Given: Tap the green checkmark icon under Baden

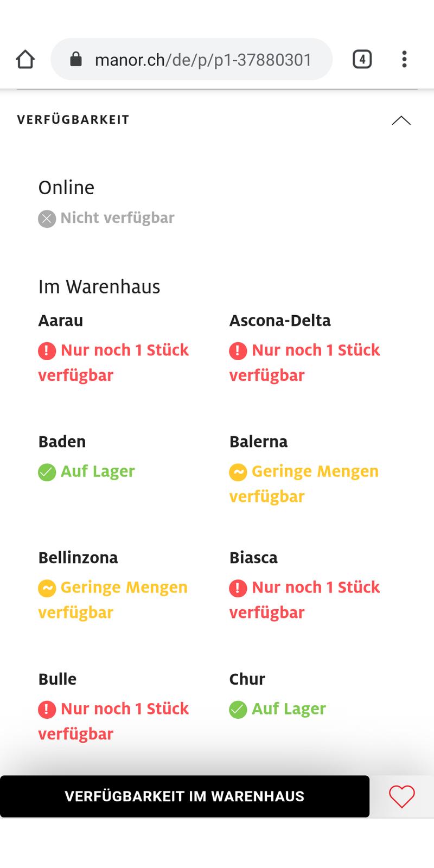Looking at the screenshot, I should point(47,472).
